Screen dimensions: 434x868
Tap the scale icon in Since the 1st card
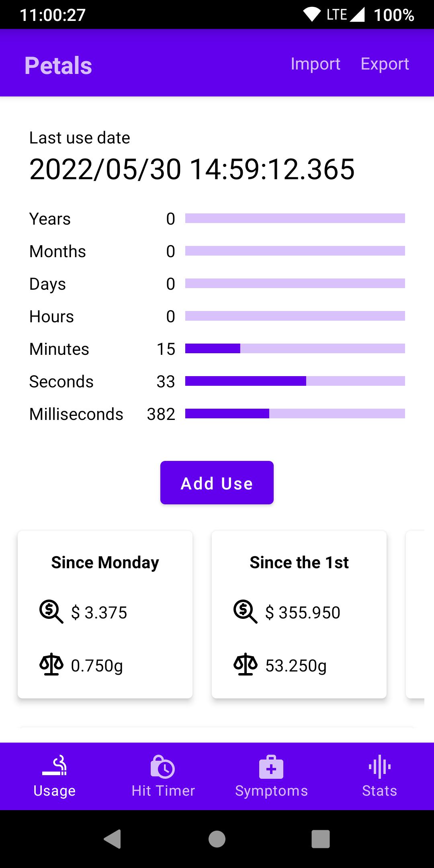click(245, 665)
